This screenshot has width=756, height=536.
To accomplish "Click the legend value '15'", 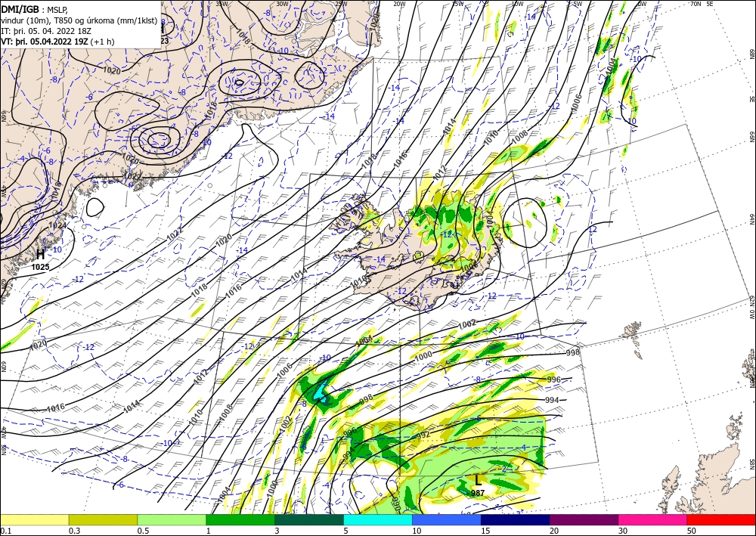I will point(486,531).
